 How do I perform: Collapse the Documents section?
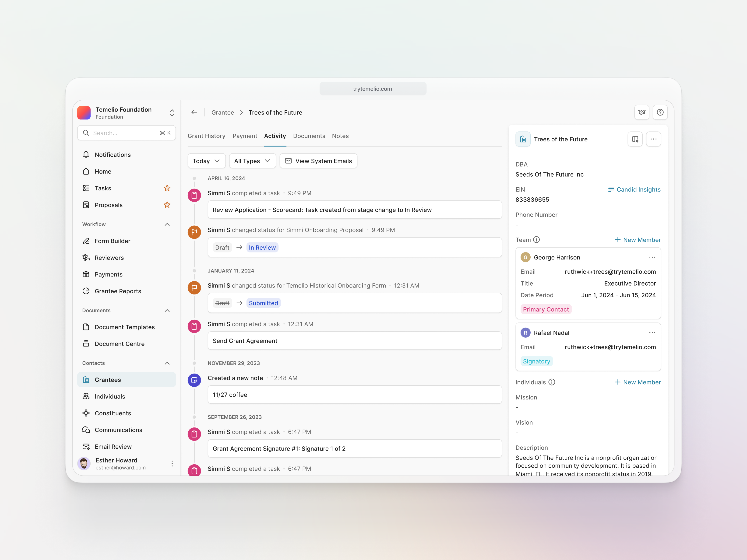tap(167, 311)
